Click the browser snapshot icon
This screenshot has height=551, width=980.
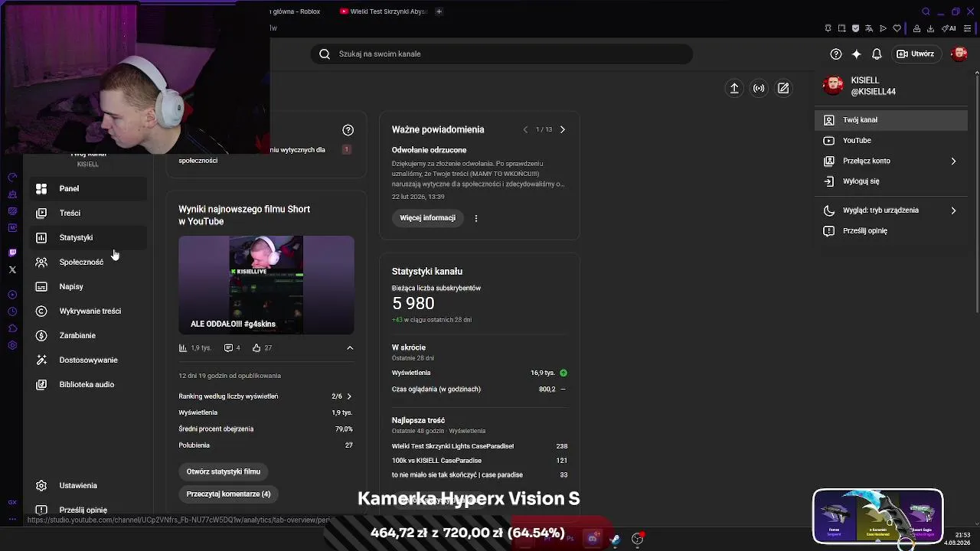842,28
